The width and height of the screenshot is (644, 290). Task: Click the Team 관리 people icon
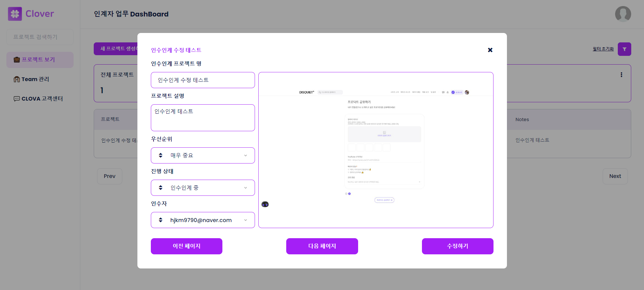(x=17, y=79)
